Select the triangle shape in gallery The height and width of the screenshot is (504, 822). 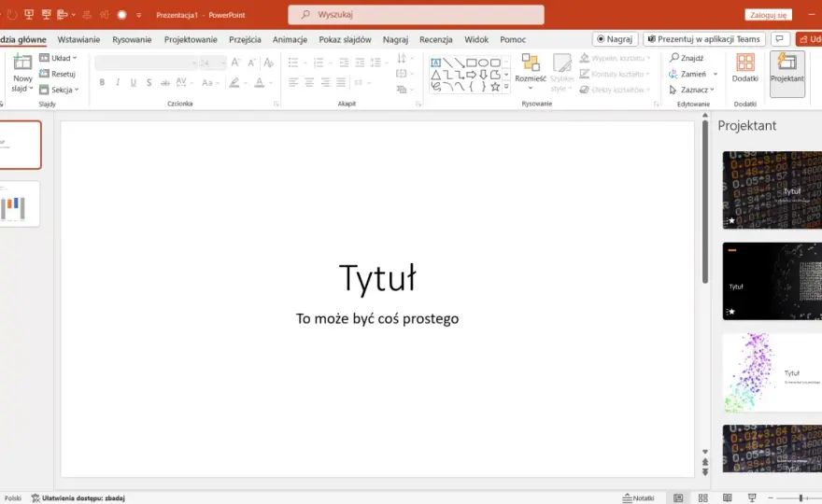[435, 75]
